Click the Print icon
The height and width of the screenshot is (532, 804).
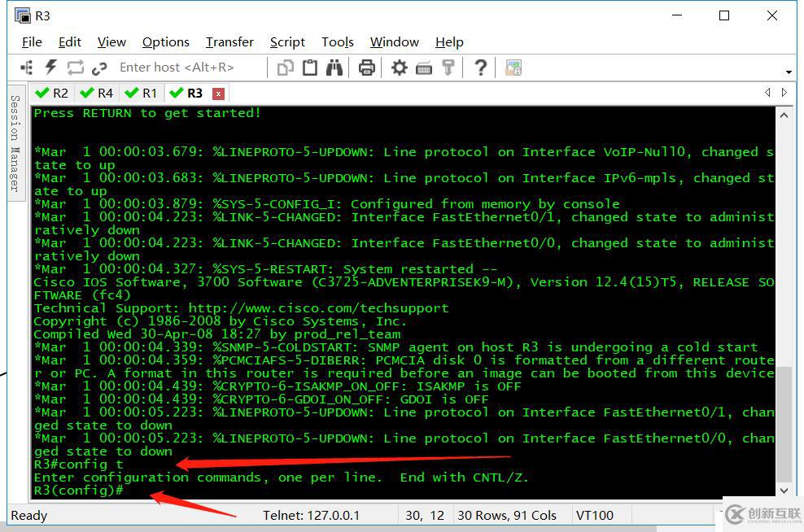[x=367, y=68]
